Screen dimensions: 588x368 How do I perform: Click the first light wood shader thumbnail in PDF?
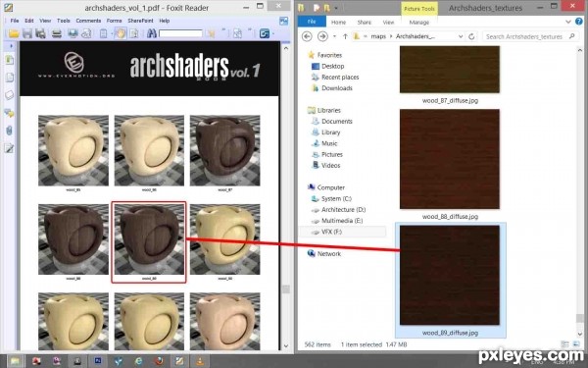point(73,150)
